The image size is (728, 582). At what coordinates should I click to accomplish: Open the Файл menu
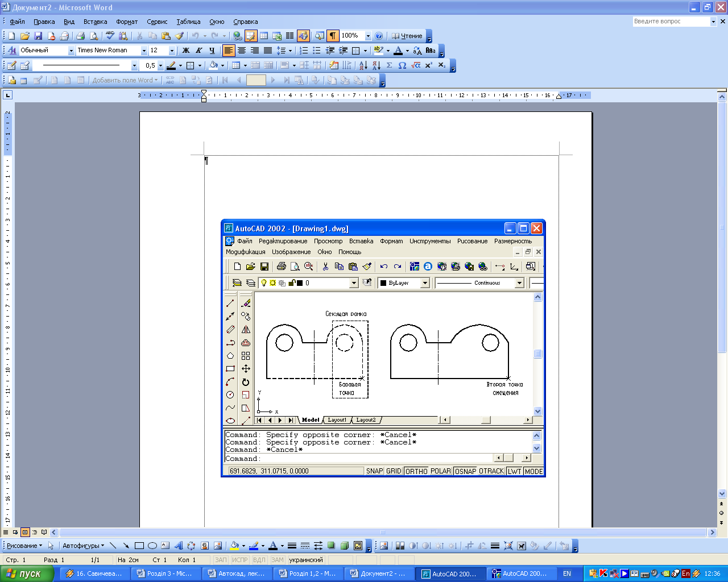(17, 22)
